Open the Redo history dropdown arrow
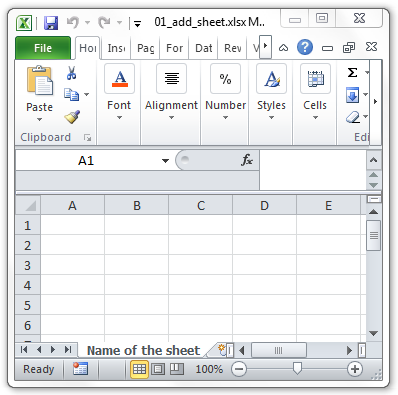The width and height of the screenshot is (398, 395). pos(119,23)
